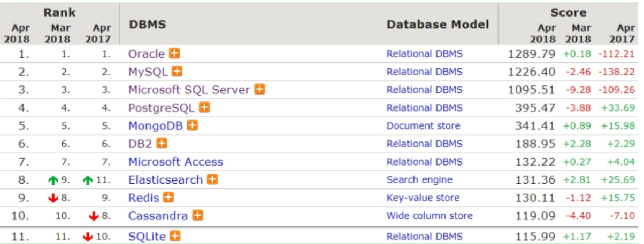Open the Redis link
The image size is (644, 244).
click(144, 198)
